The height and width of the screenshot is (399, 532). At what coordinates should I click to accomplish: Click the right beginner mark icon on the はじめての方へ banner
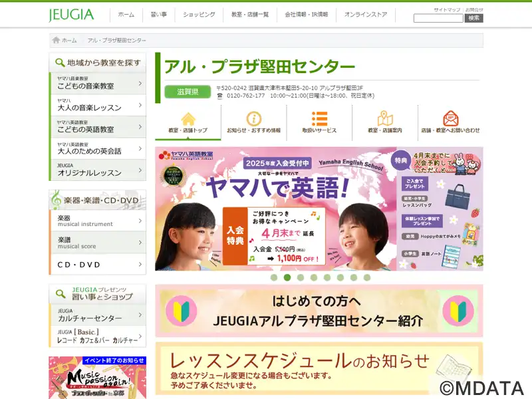click(x=458, y=311)
